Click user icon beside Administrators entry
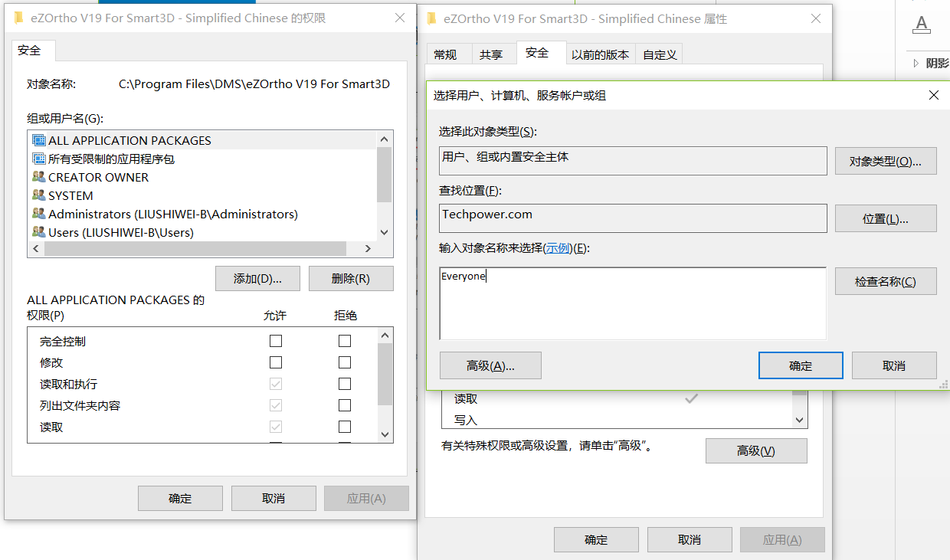 [39, 214]
